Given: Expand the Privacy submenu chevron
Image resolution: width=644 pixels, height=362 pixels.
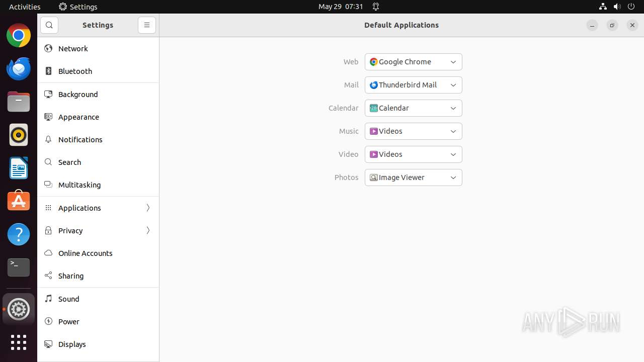Looking at the screenshot, I should click(148, 231).
